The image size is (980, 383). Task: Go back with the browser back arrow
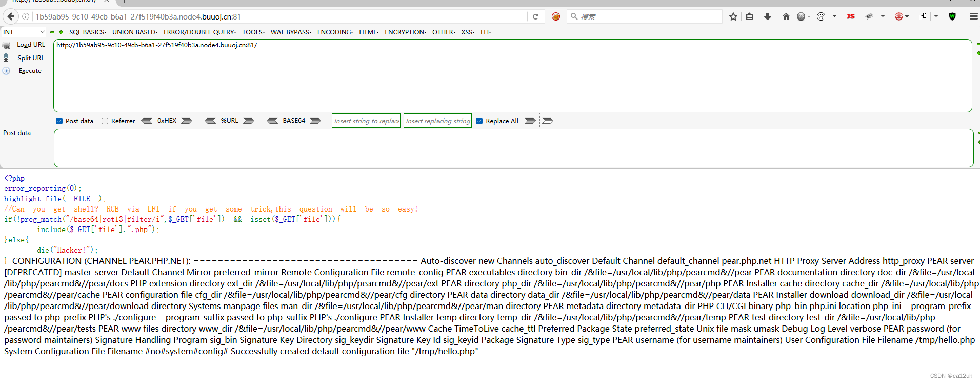tap(10, 16)
